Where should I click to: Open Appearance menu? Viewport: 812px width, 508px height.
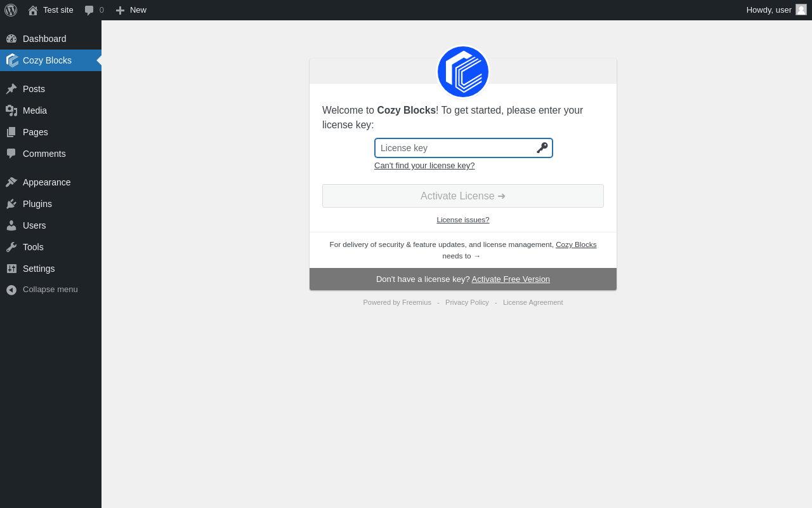[x=51, y=182]
